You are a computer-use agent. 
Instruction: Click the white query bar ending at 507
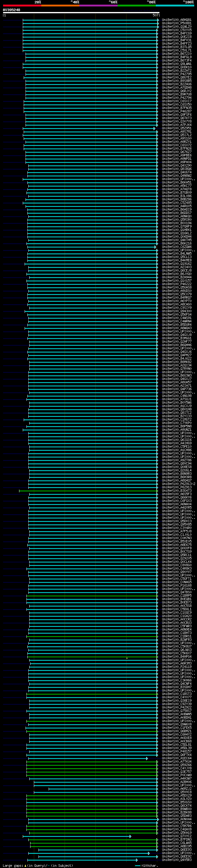[x=81, y=13]
